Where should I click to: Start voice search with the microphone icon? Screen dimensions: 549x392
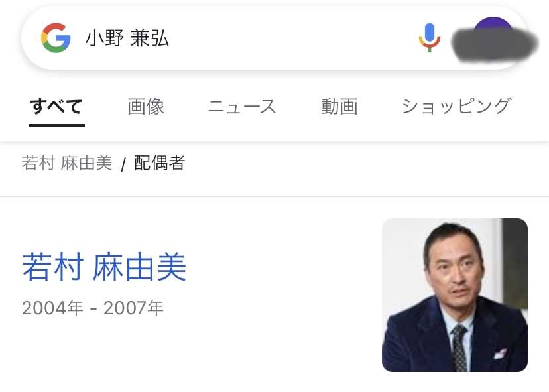(430, 38)
